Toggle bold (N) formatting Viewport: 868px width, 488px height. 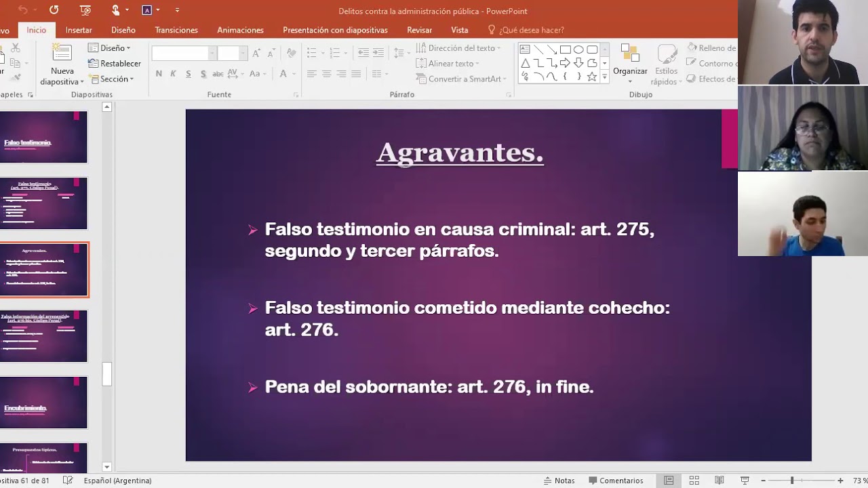(159, 74)
